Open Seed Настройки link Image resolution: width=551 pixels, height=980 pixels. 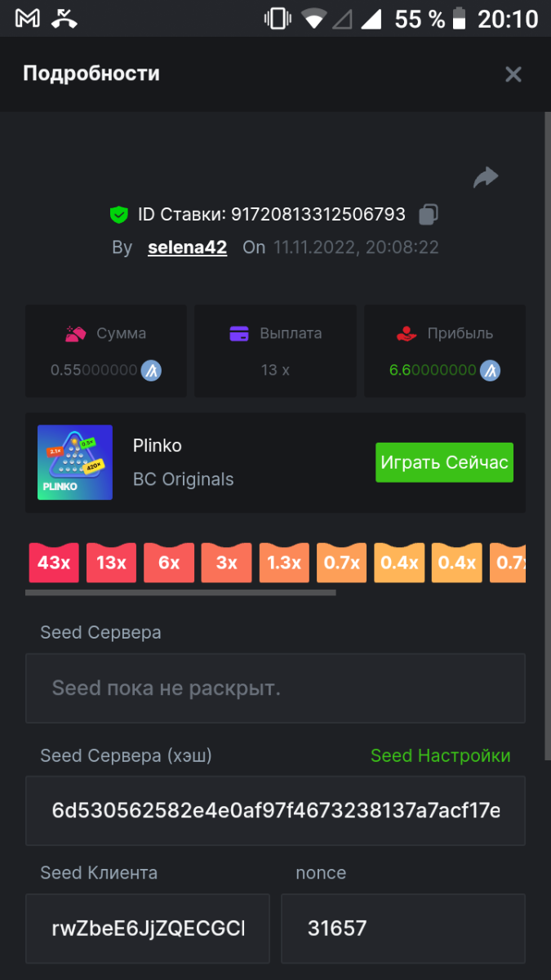[x=440, y=755]
